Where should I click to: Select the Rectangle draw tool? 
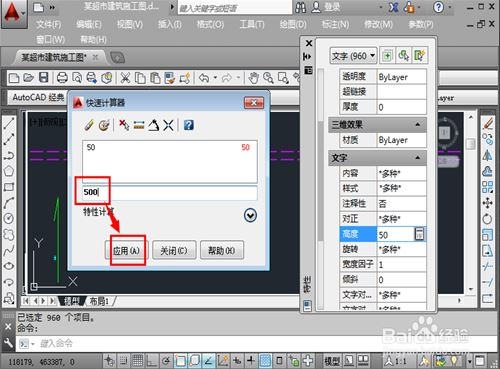coord(9,187)
